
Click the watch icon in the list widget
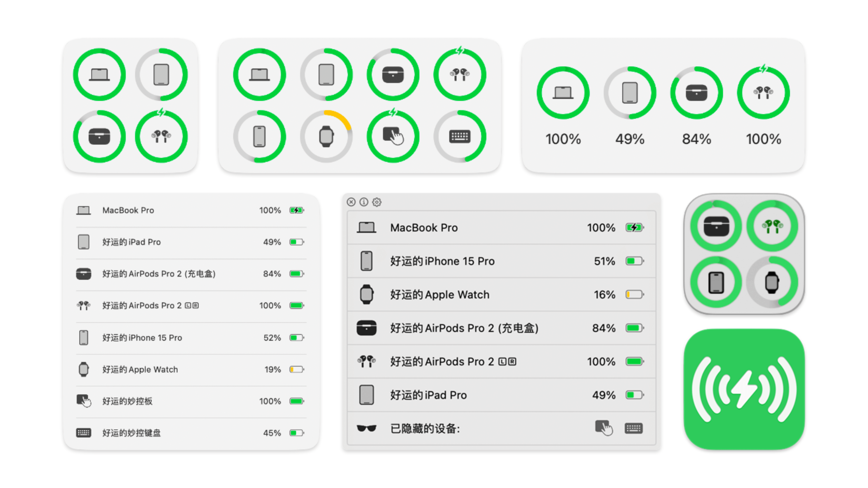[x=84, y=369]
